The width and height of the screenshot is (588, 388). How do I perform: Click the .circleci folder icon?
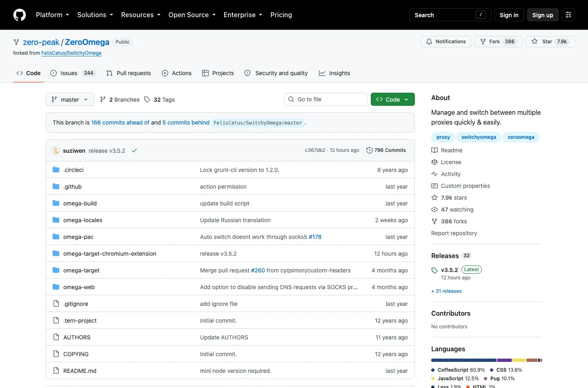pyautogui.click(x=56, y=170)
